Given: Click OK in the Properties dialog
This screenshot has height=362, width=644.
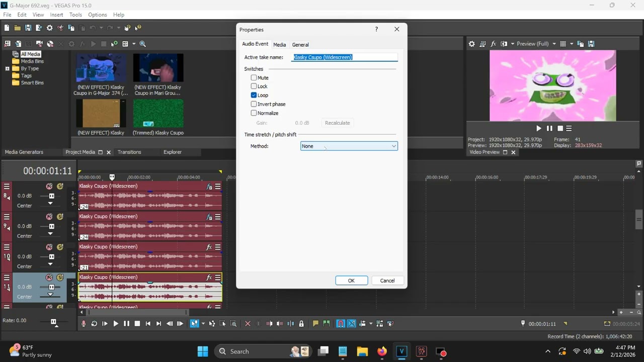Looking at the screenshot, I should coord(351,281).
